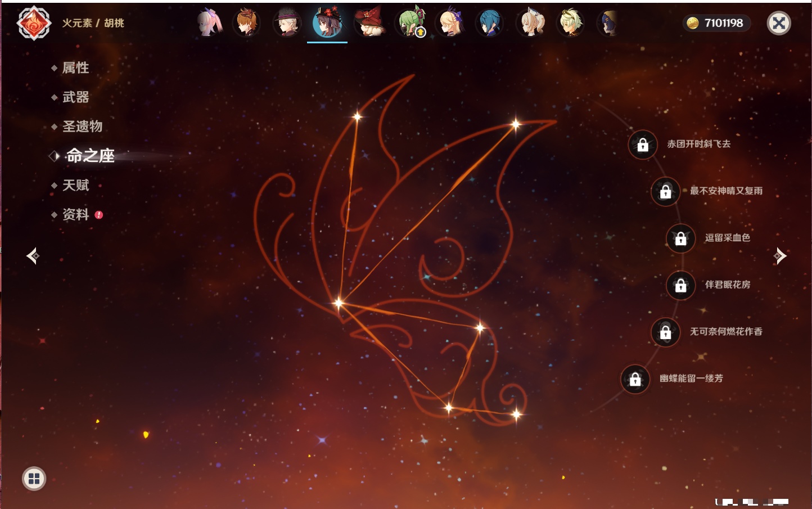This screenshot has height=509, width=812.
Task: Select the blonde character with purple ribbon
Action: point(450,23)
